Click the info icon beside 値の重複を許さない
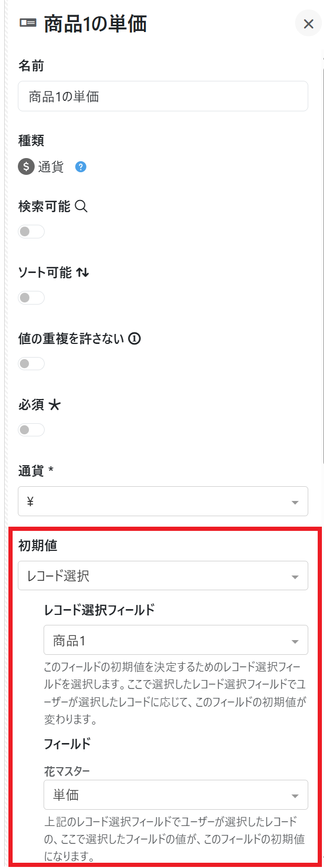Image resolution: width=324 pixels, height=868 pixels. (134, 339)
